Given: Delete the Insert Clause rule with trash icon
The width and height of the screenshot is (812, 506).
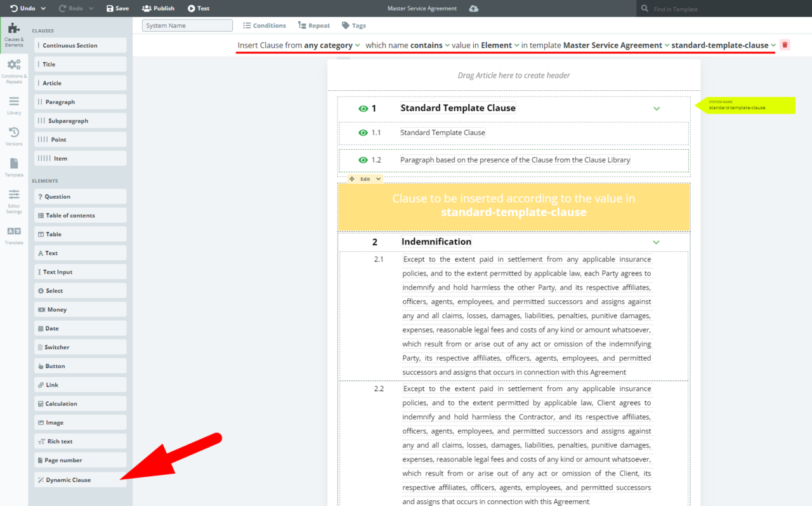Looking at the screenshot, I should pos(785,44).
